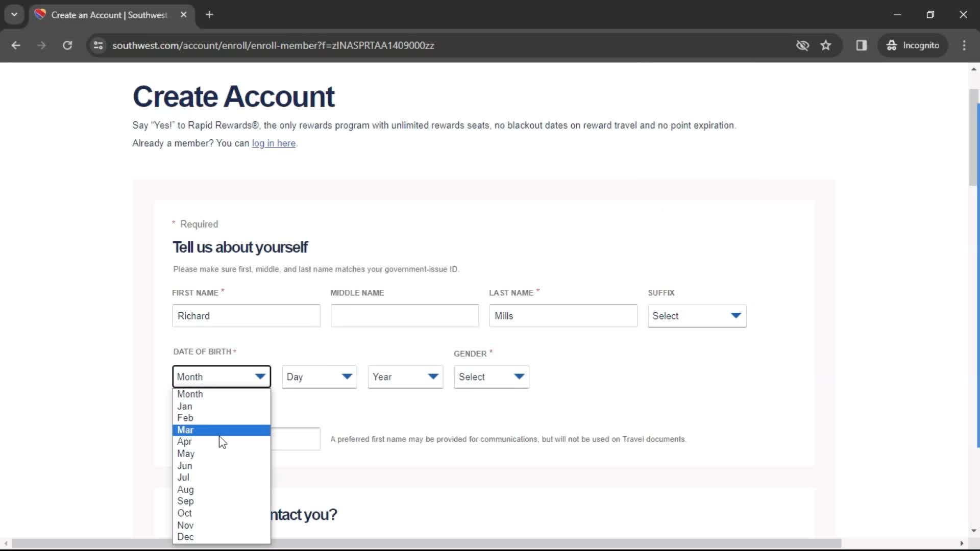Select Dec from the month dropdown list
Image resolution: width=980 pixels, height=551 pixels.
[x=186, y=537]
